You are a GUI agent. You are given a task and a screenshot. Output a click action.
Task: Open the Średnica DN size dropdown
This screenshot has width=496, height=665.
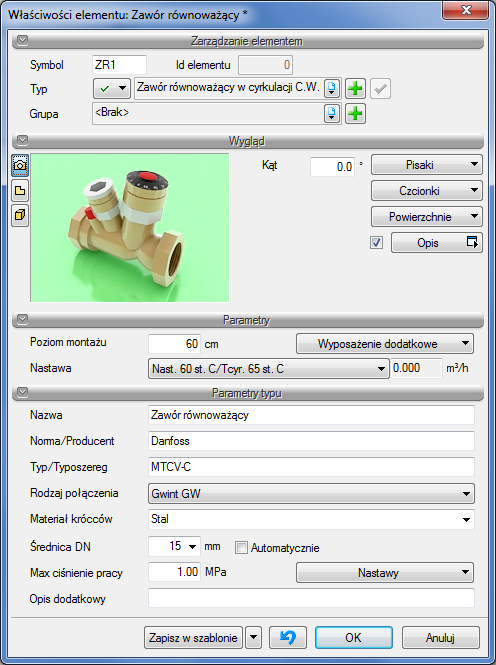(175, 546)
